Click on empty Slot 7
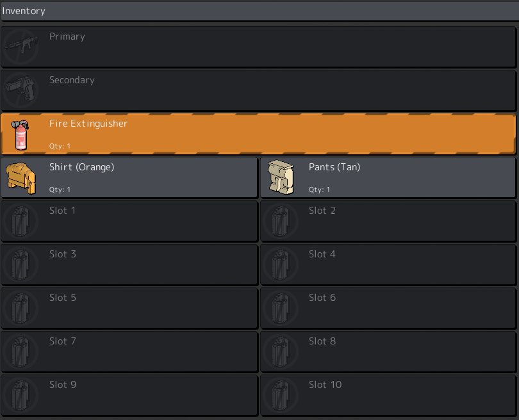Viewport: 519px width, 420px height. 129,351
